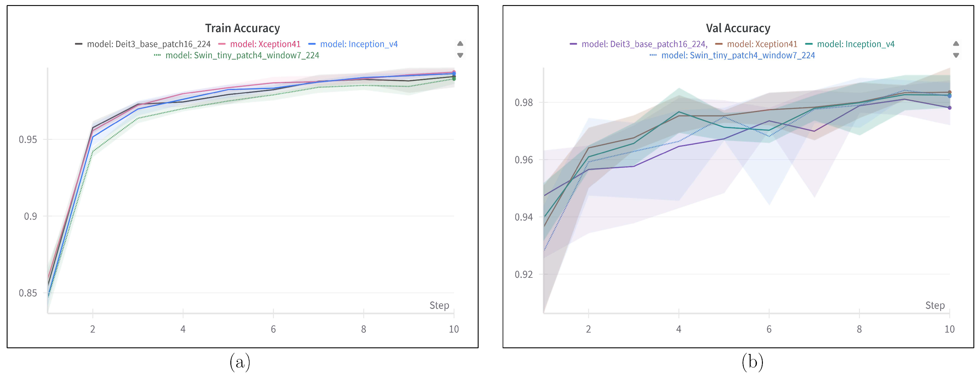Screen dimensions: 980x382
Task: Click purple endpoint marker in Val Accuracy chart
Action: 949,108
